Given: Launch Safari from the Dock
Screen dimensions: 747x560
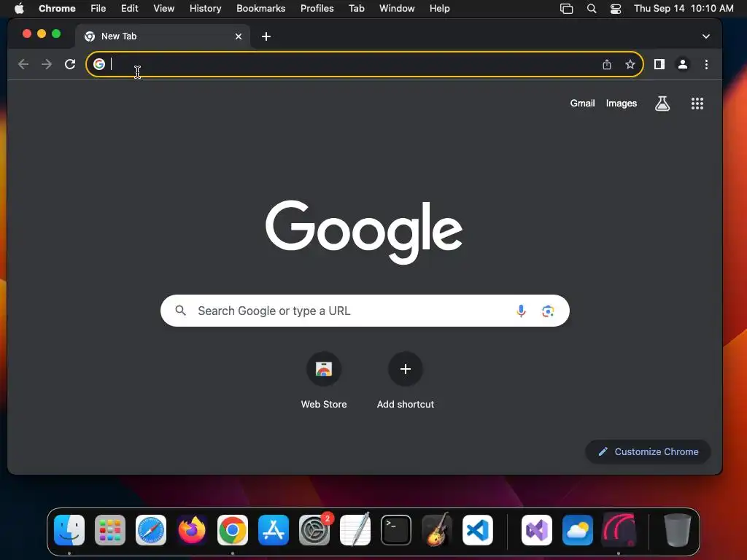Looking at the screenshot, I should click(x=151, y=530).
